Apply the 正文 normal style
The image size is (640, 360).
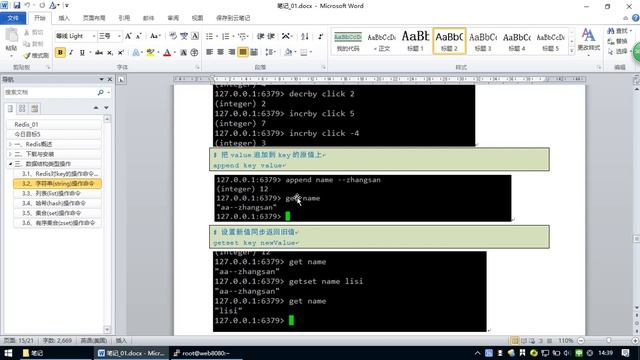pos(382,41)
